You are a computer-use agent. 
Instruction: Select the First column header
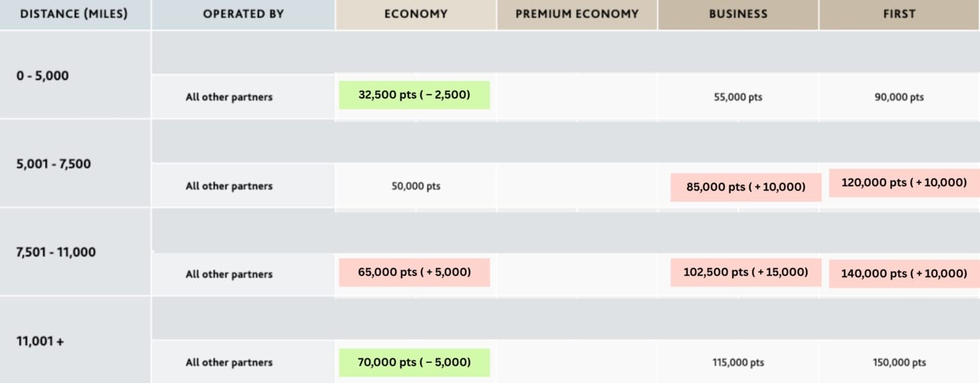pos(899,14)
